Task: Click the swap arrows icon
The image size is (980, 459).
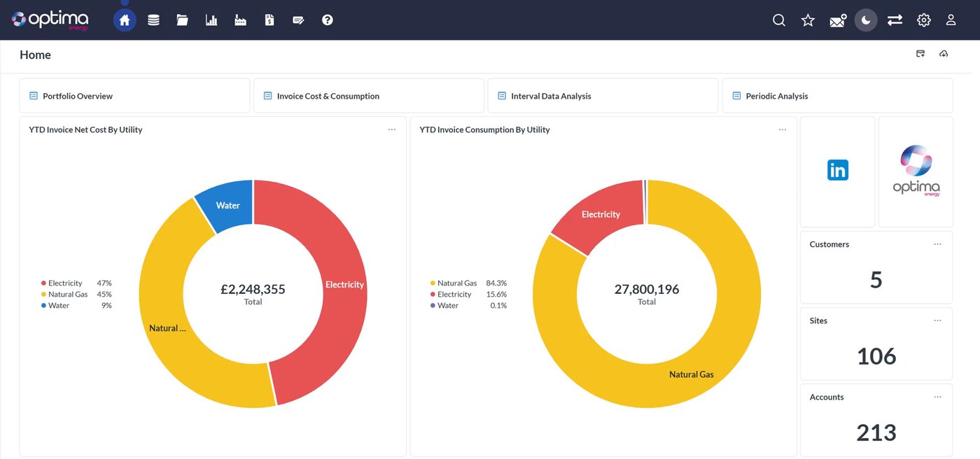Action: [895, 20]
